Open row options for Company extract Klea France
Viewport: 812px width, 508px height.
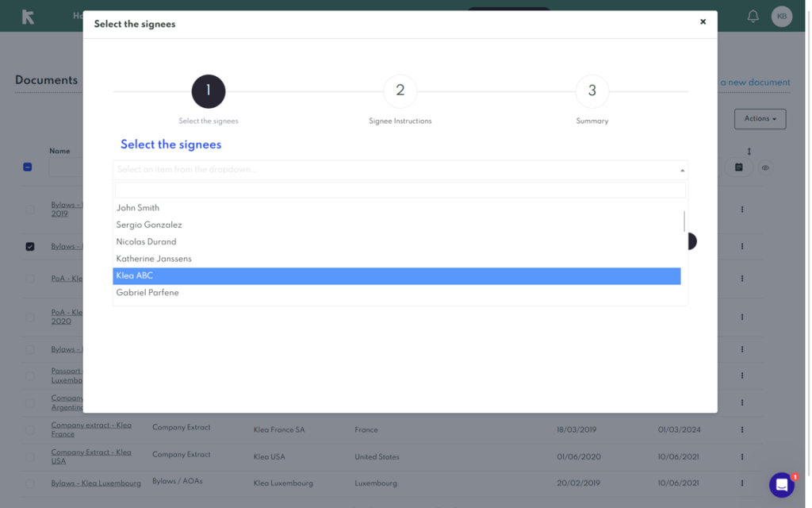coord(742,430)
